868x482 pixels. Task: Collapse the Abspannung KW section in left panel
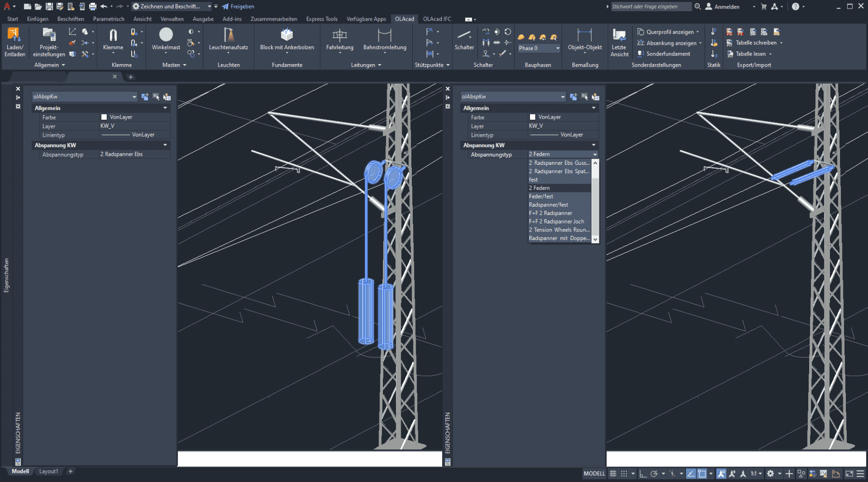click(165, 145)
